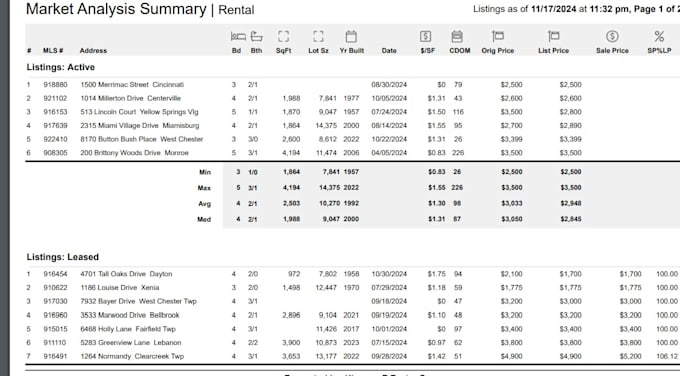Screen dimensions: 680x376
Task: Click the $2,845 median list price
Action: [571, 219]
